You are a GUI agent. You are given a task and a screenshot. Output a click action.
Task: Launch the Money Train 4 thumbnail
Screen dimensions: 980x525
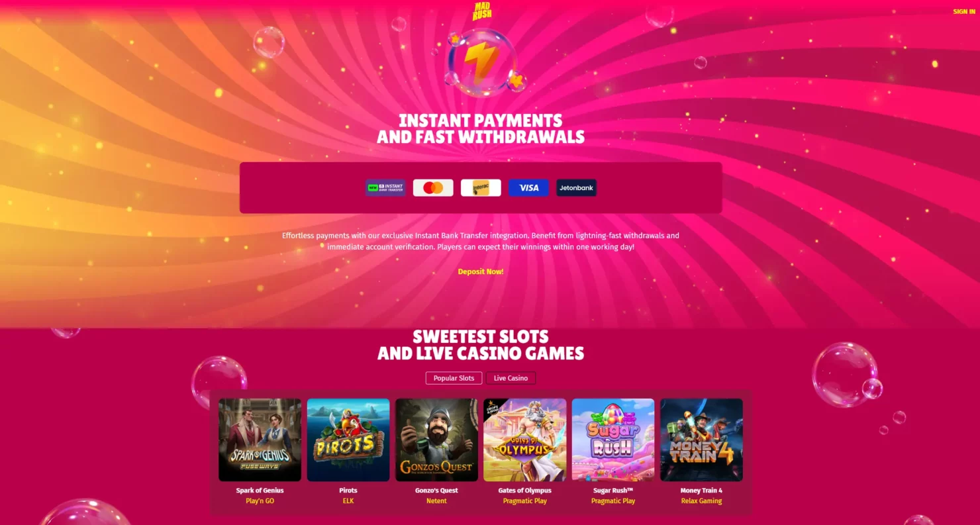pyautogui.click(x=701, y=440)
